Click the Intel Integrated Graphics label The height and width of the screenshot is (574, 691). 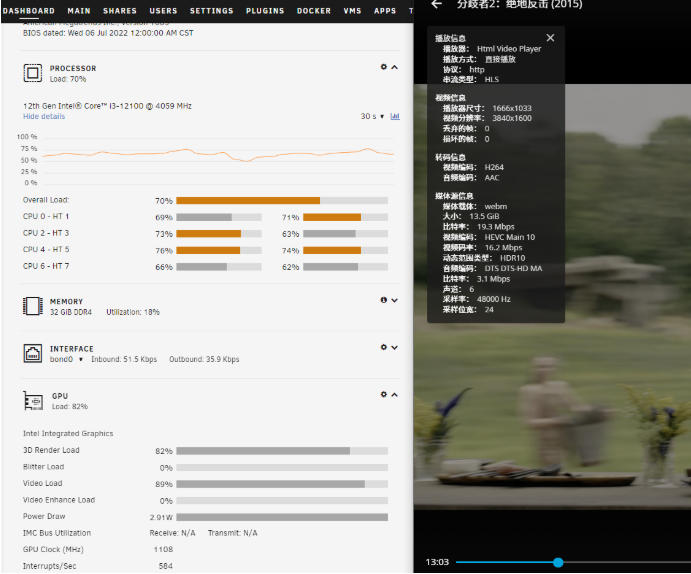[x=68, y=433]
